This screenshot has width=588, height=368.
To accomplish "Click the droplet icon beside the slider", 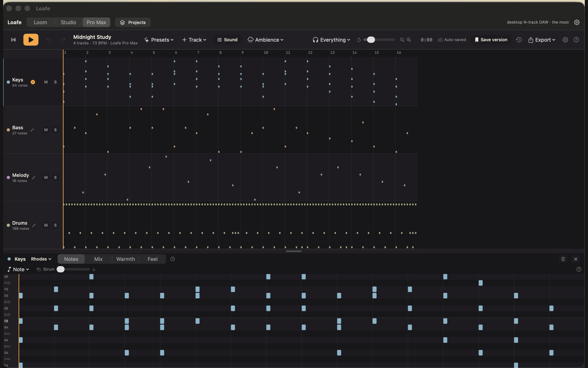I will pos(359,40).
